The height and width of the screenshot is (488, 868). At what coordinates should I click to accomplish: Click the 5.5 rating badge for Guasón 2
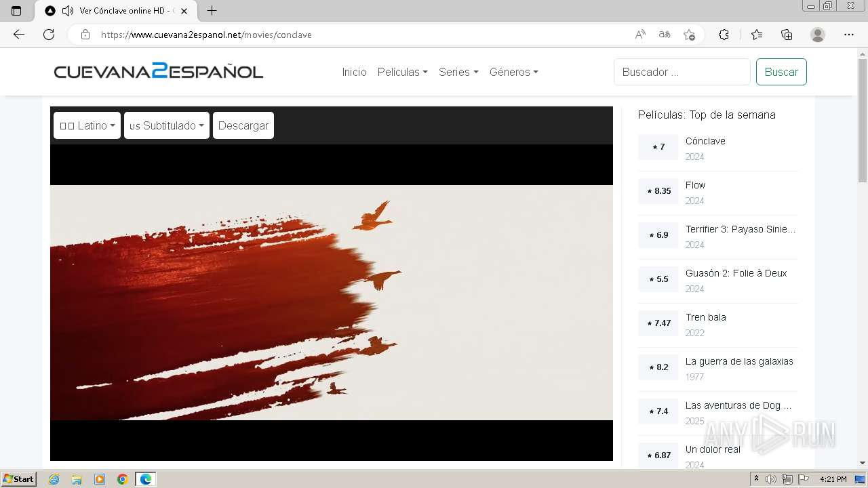tap(658, 279)
